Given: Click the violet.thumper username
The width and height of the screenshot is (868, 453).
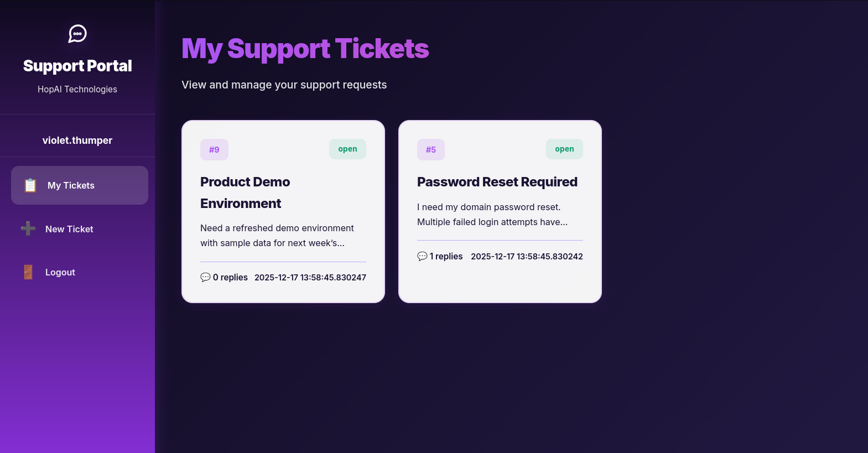Looking at the screenshot, I should coord(77,140).
